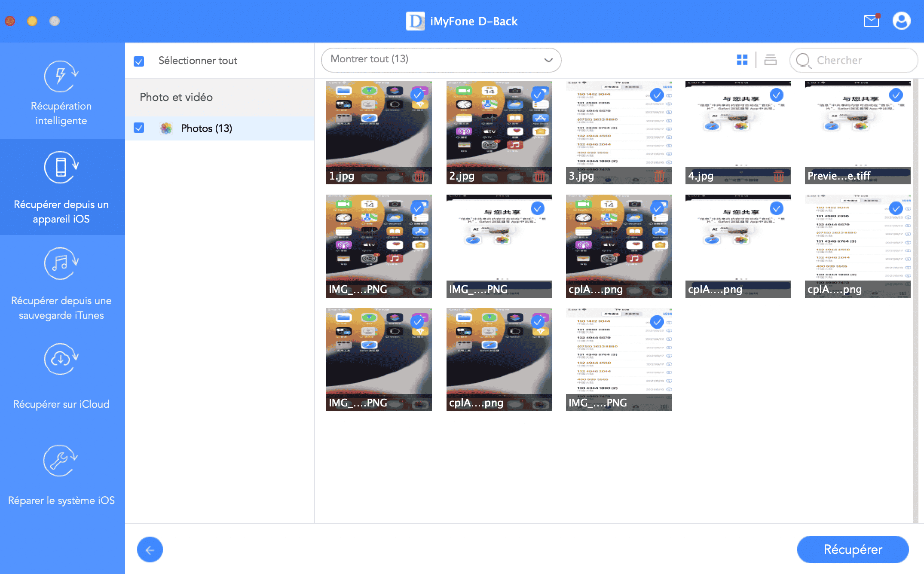
Task: Select the iCloud download cloud icon
Action: 61,359
